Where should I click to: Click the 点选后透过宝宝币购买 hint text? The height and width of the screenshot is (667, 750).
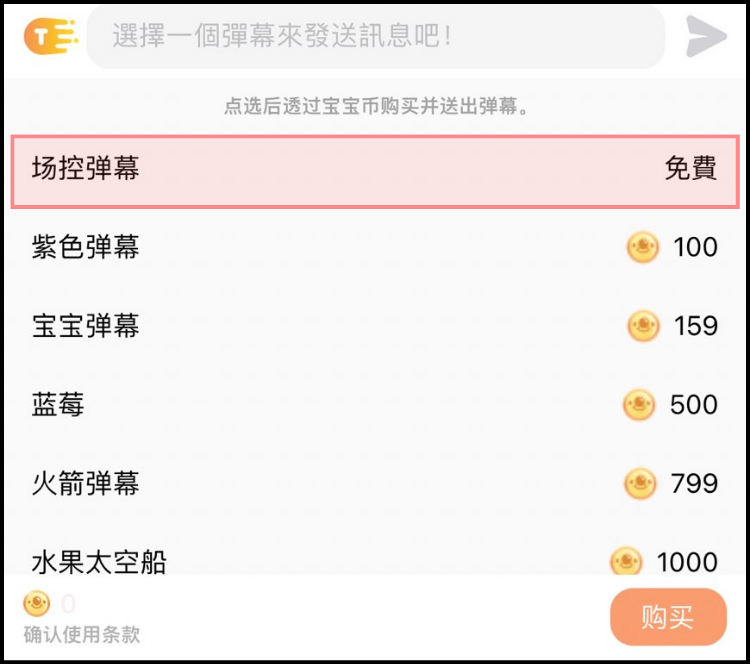[x=375, y=106]
